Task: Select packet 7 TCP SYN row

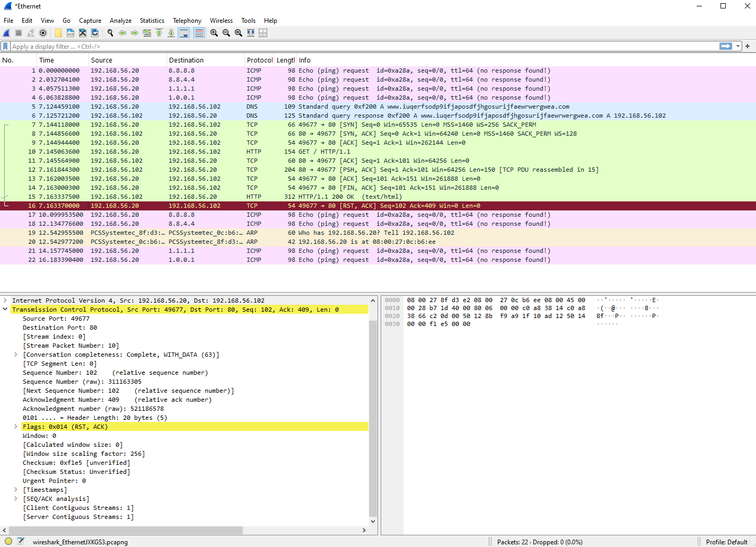Action: coord(378,125)
